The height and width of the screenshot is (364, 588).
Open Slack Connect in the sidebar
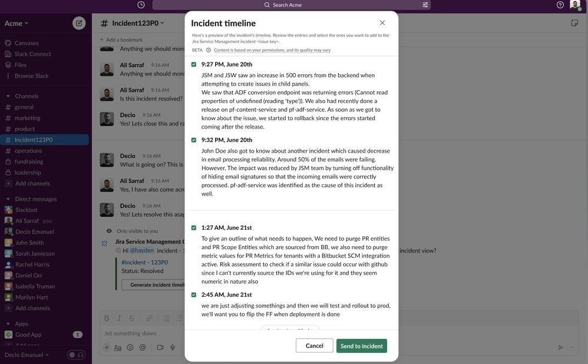(x=32, y=54)
